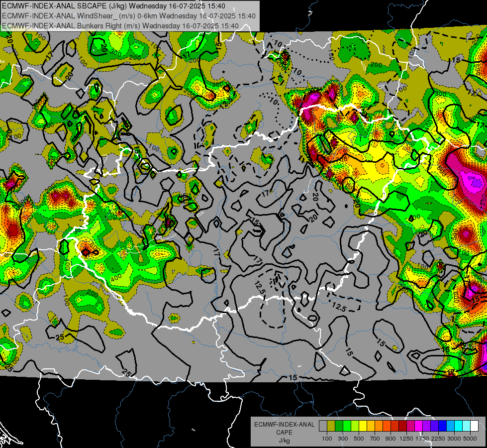Screen dimensions: 487x448
Task: Click the 5000 value on legend scale
Action: tap(470, 439)
